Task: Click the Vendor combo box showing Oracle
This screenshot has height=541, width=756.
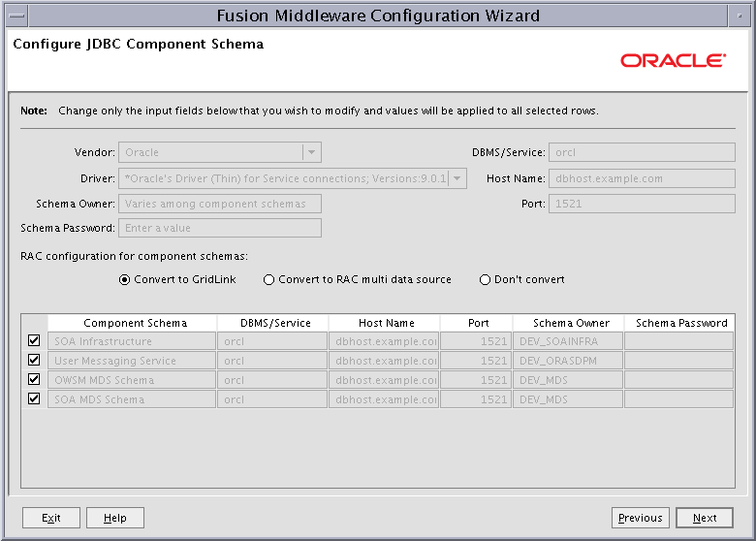Action: [x=220, y=152]
